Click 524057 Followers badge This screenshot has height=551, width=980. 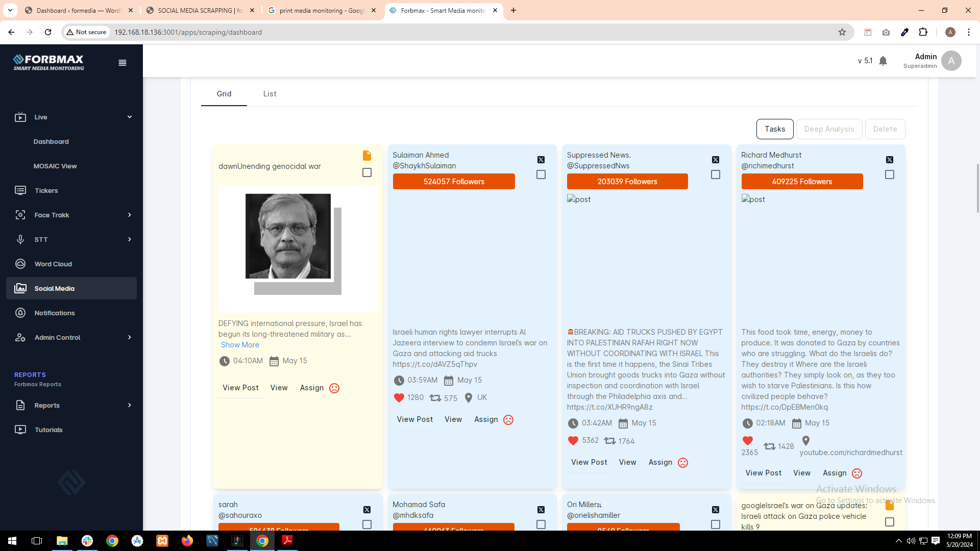tap(454, 182)
